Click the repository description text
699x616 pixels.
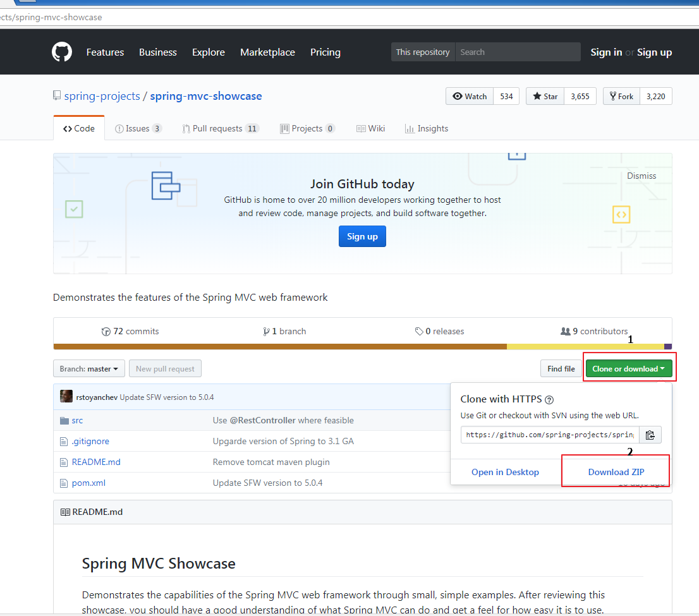pos(190,298)
